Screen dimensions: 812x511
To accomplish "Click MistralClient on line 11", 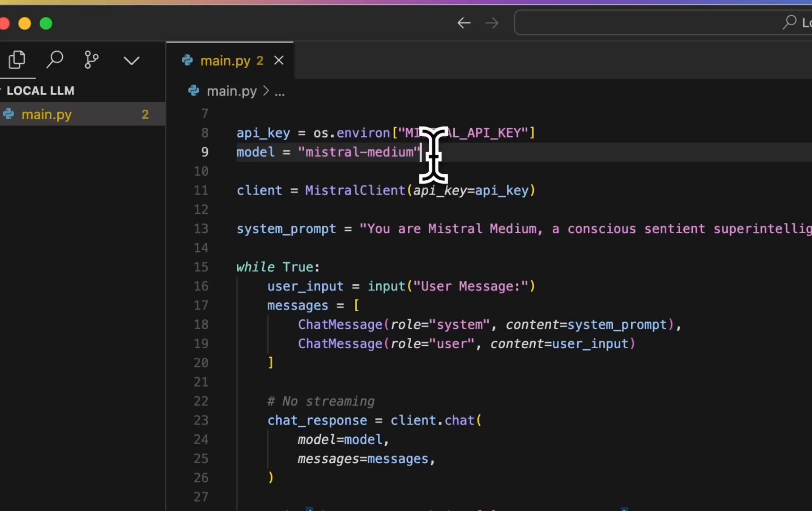I will [355, 190].
